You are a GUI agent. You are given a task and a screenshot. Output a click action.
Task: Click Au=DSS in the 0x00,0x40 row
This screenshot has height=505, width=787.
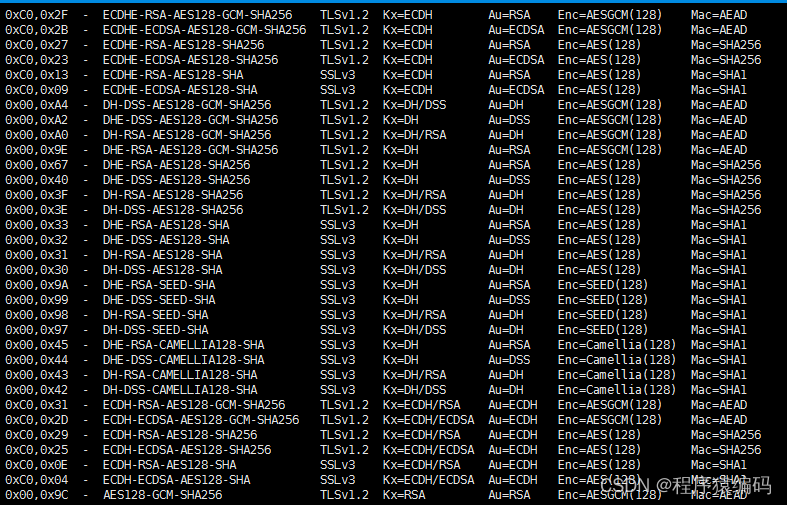(509, 180)
